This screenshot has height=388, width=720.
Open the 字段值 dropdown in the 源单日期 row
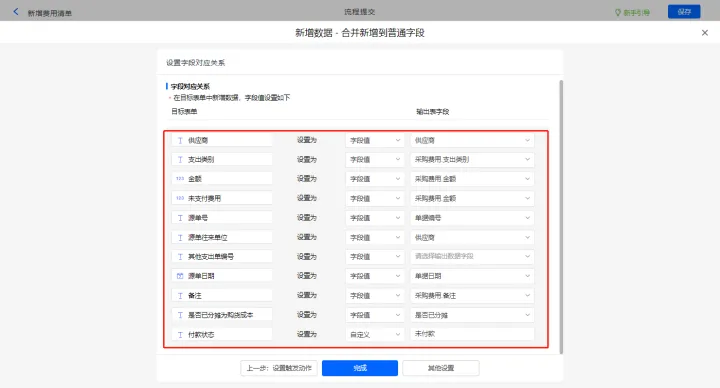tap(375, 276)
